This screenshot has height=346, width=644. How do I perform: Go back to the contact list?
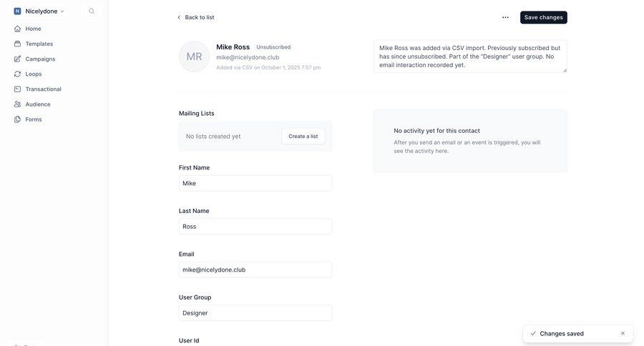195,17
